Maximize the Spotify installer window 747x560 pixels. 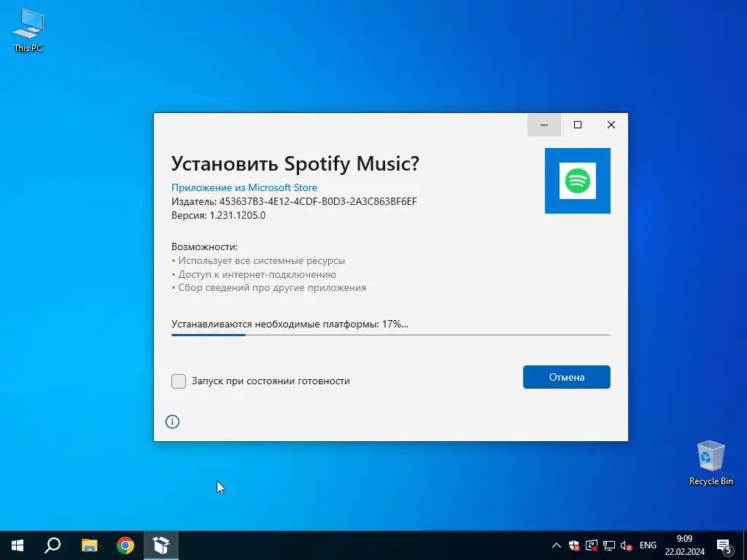click(x=578, y=125)
